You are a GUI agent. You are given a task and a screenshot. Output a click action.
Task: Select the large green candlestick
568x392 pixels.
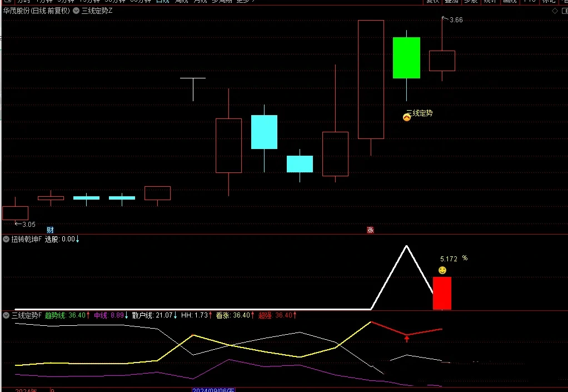(406, 57)
